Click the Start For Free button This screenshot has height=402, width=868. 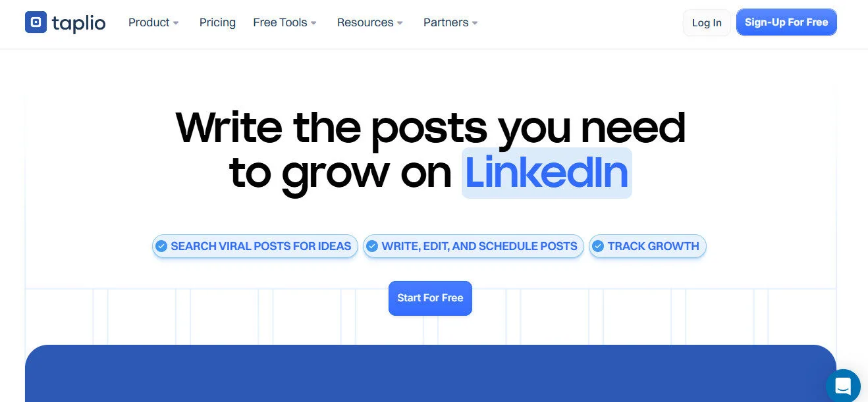tap(430, 298)
